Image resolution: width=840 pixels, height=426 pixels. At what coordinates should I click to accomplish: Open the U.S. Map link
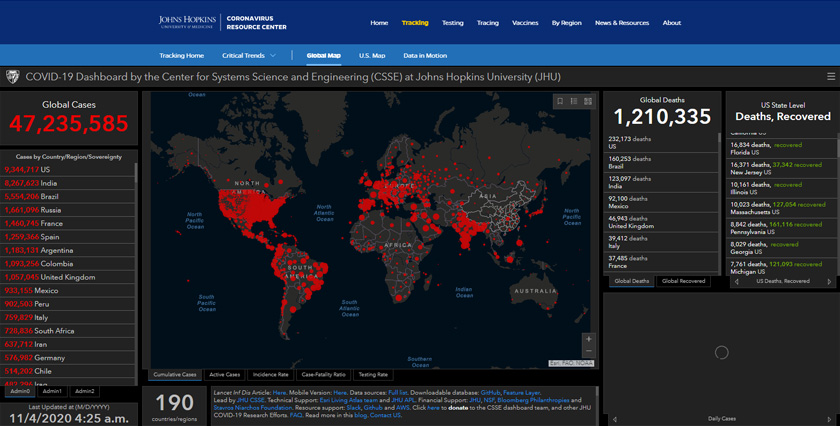click(372, 55)
